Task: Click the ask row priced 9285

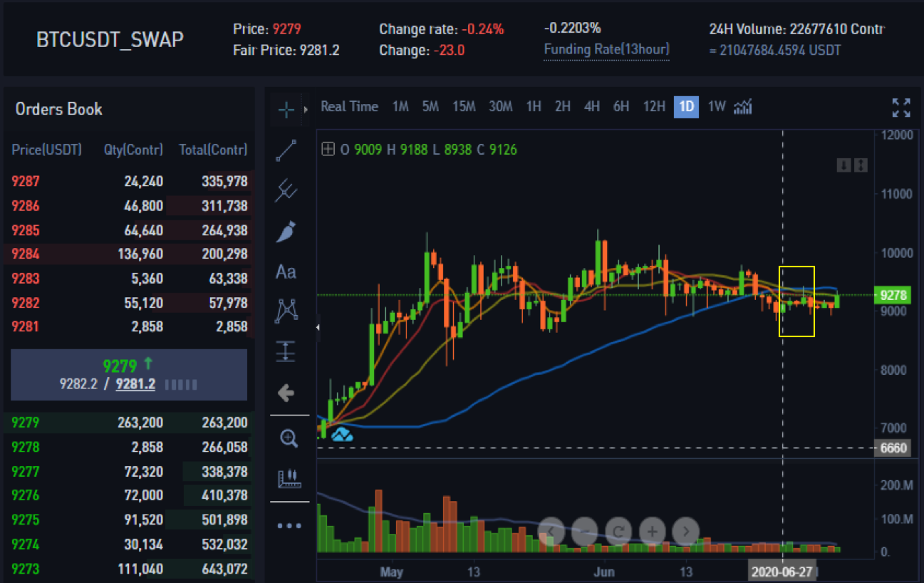Action: pyautogui.click(x=129, y=230)
